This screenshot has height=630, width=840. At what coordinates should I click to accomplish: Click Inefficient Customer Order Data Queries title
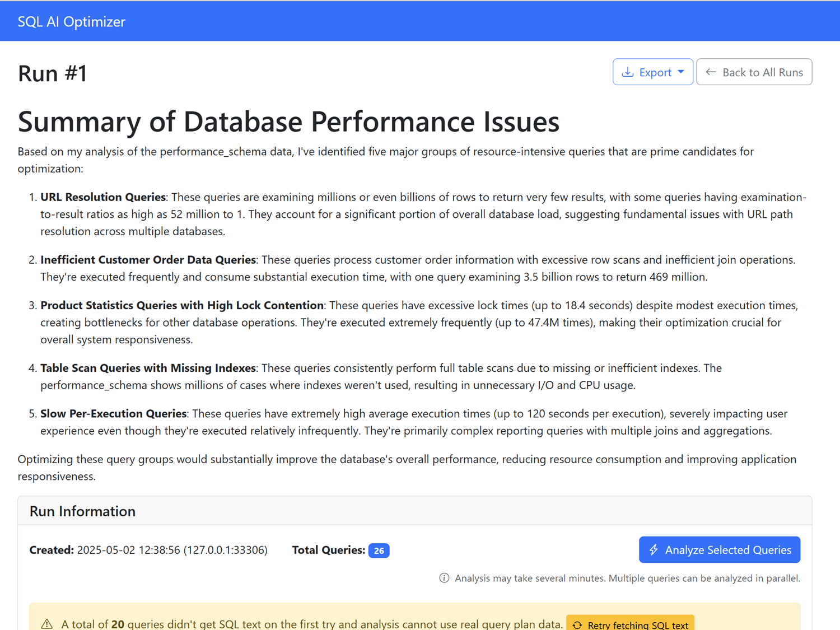pos(148,260)
